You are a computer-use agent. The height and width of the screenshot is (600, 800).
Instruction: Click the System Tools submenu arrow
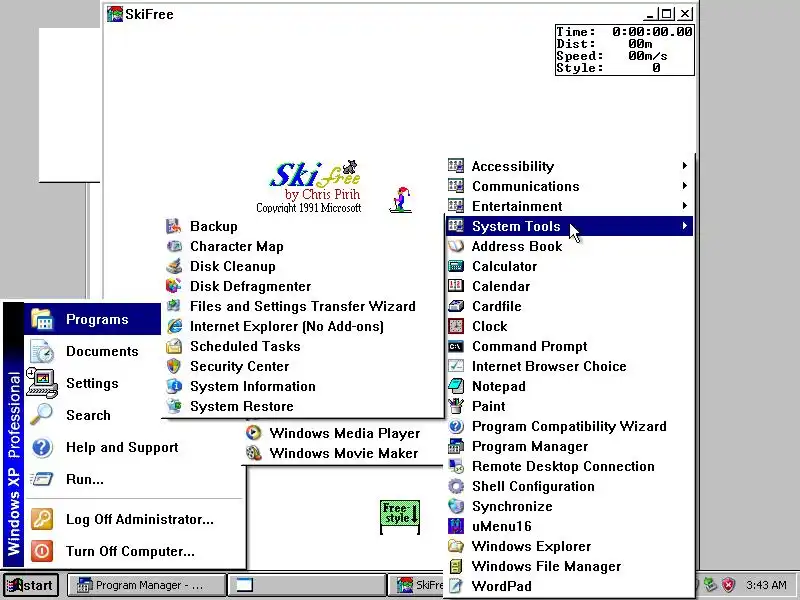point(684,226)
